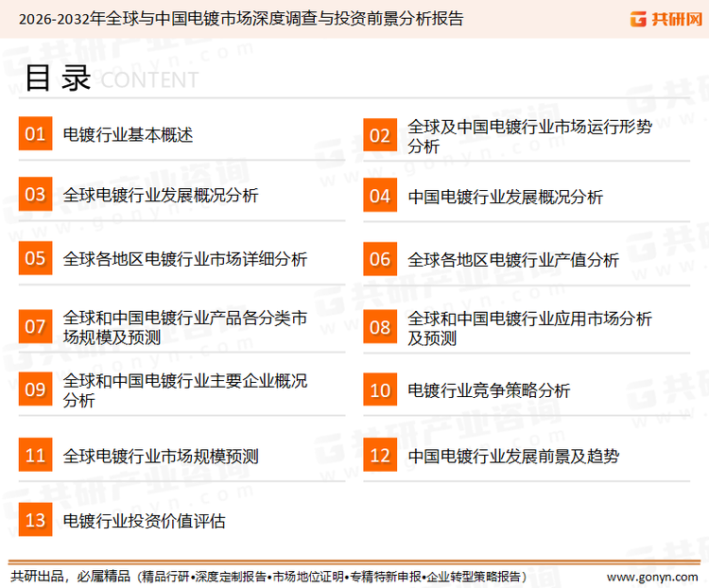
Task: Click the orange 13 number box
Action: coord(35,520)
